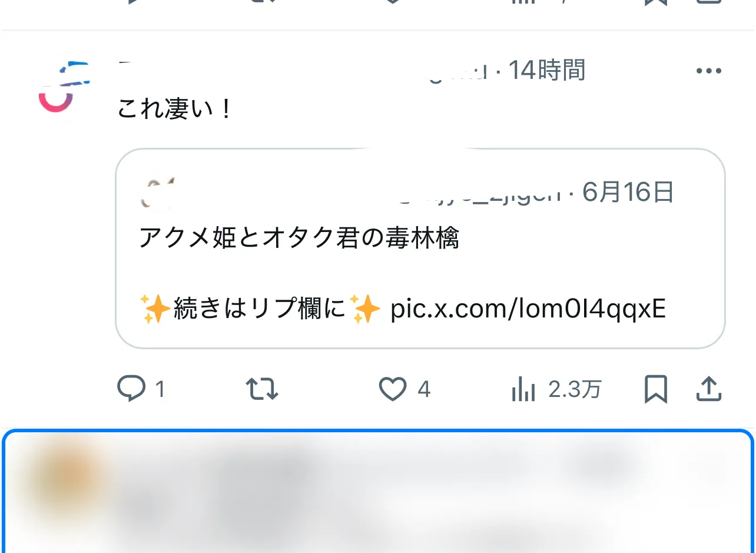Open the three-dot more menu
The image size is (756, 553).
tap(708, 71)
